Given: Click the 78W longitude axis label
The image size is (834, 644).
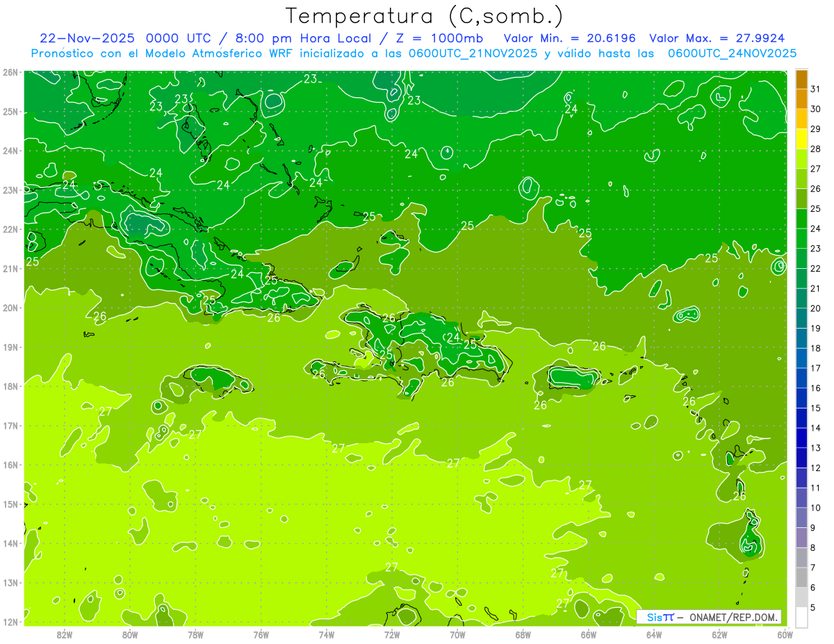Looking at the screenshot, I should coord(195,634).
